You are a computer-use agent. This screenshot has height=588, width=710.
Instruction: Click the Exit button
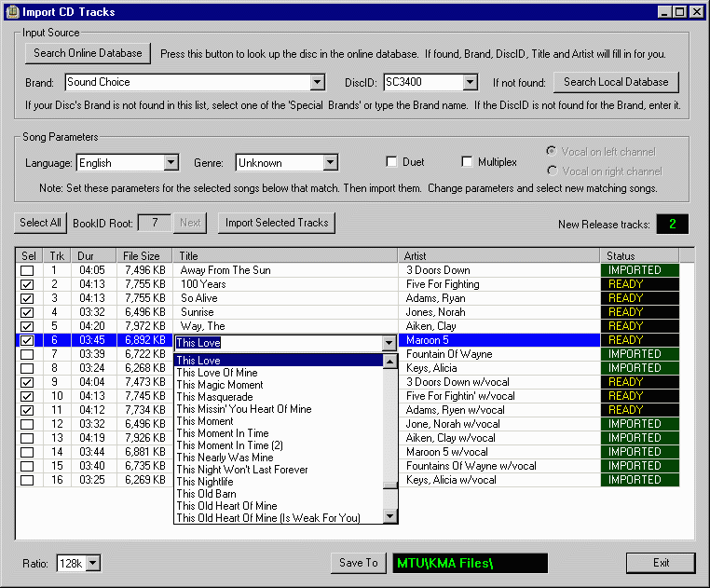pos(661,563)
